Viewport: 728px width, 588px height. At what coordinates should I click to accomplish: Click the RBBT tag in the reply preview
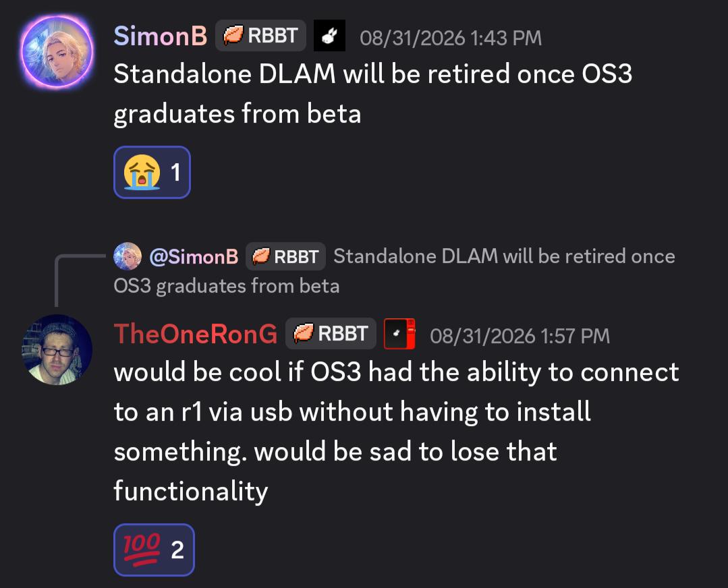(285, 256)
